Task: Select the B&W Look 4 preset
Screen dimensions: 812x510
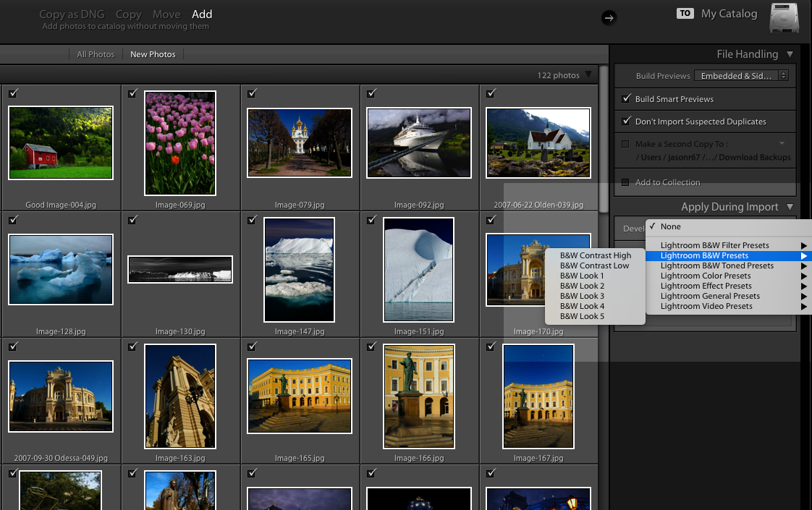Action: (x=596, y=306)
